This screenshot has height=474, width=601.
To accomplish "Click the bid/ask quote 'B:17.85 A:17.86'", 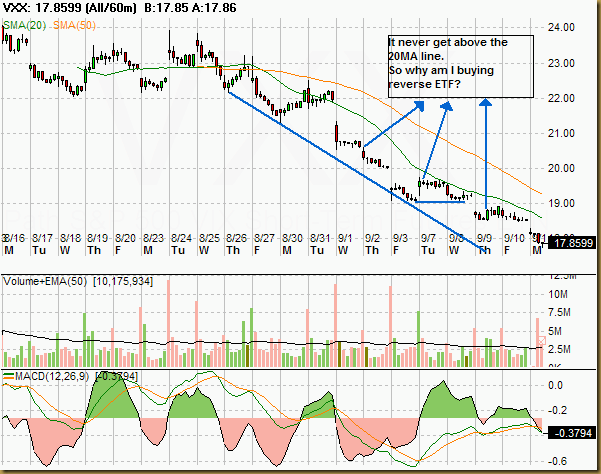I will click(190, 8).
